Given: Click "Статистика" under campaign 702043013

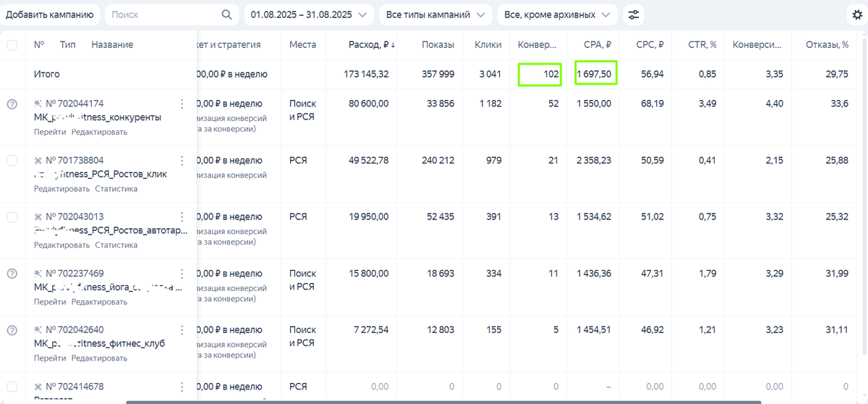Looking at the screenshot, I should [x=116, y=245].
